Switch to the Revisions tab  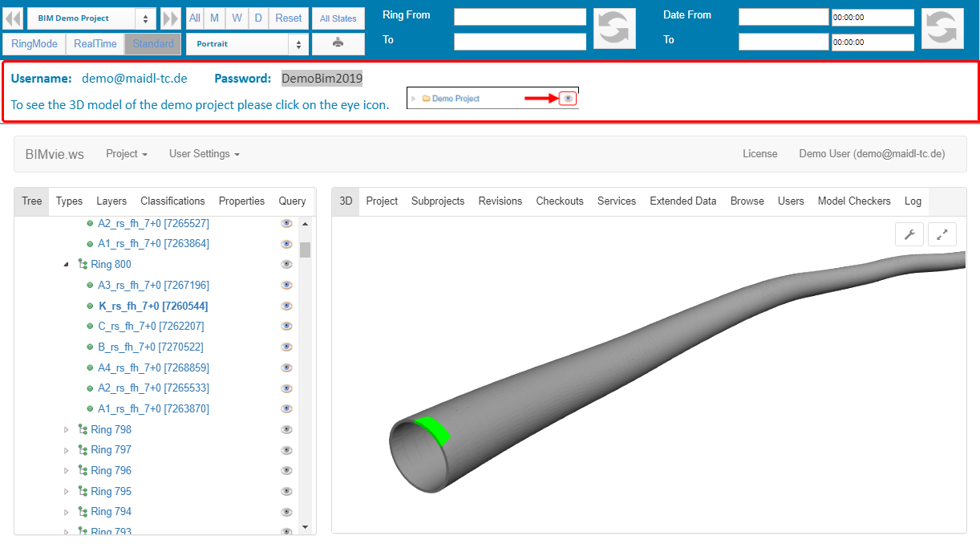(500, 201)
